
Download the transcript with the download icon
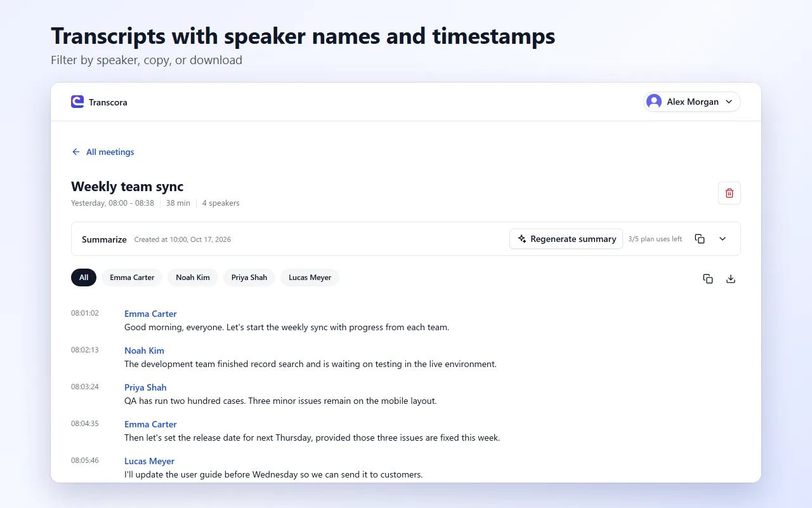click(x=731, y=279)
